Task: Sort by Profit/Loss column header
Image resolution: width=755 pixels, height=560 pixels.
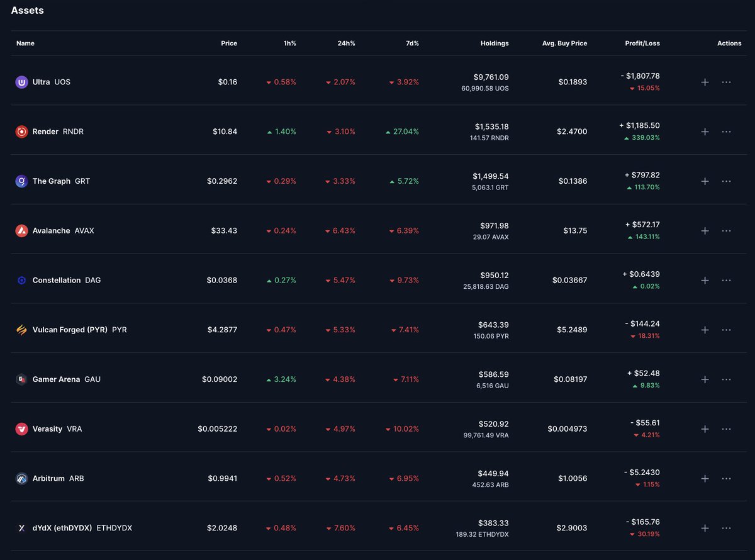Action: 642,43
